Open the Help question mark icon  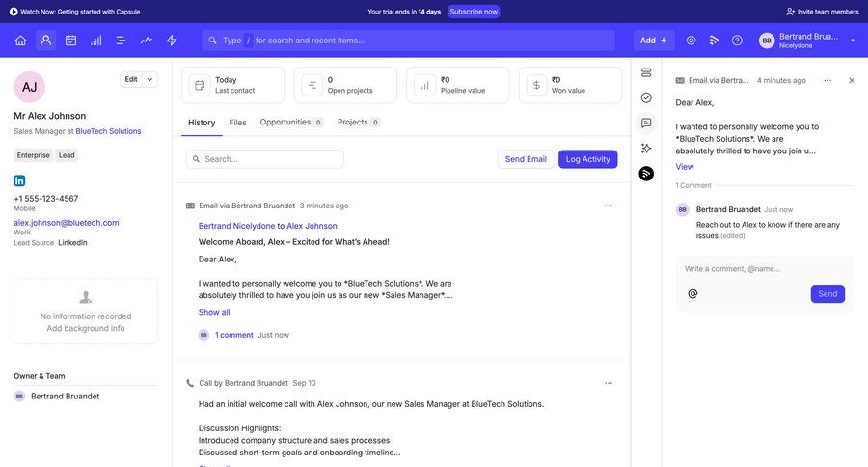point(737,41)
